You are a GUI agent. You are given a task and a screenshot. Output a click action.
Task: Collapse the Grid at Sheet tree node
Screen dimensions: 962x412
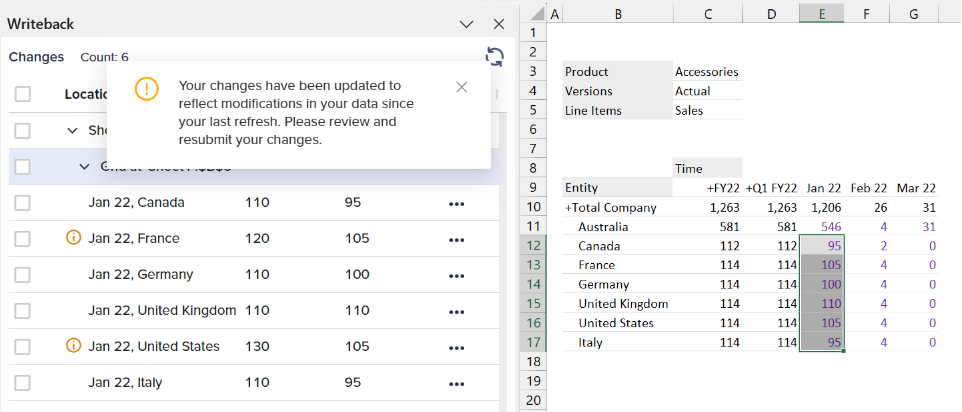(x=85, y=166)
